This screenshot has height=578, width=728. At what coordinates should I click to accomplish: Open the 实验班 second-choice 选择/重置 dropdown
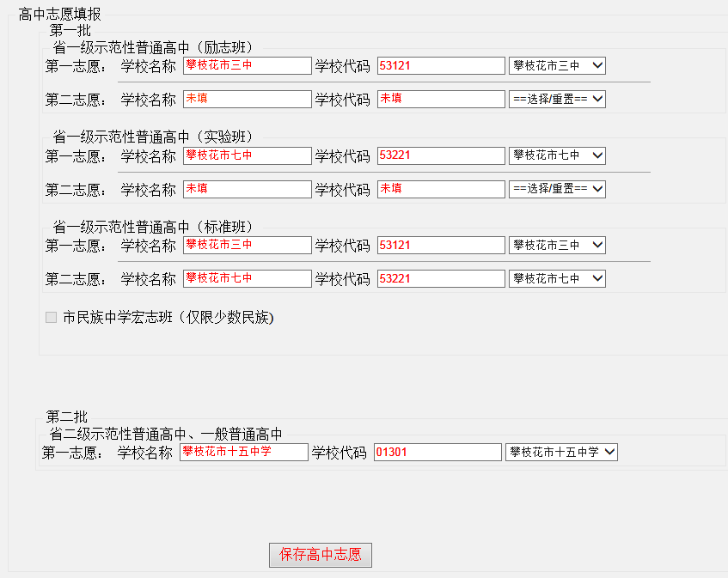tap(557, 189)
